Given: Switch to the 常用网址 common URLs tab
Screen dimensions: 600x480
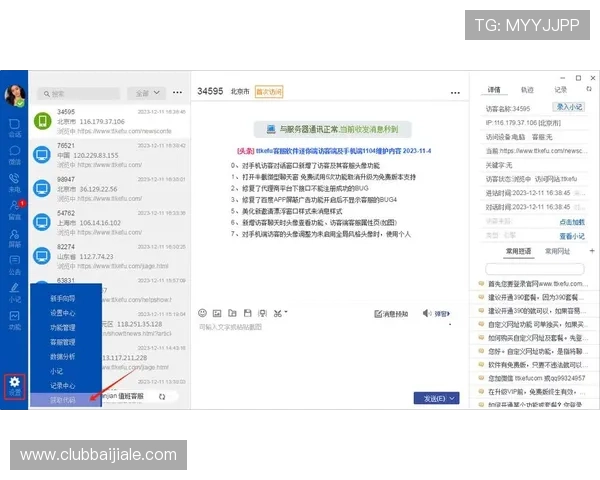Looking at the screenshot, I should click(x=557, y=251).
